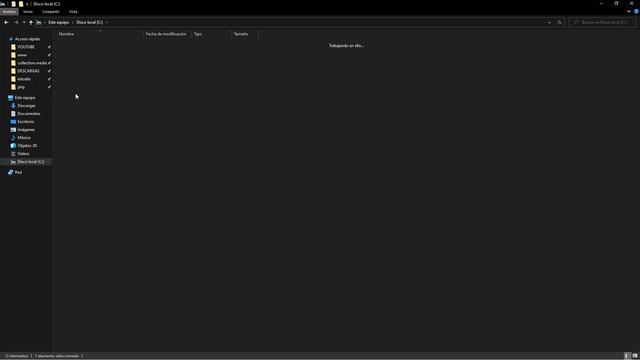Open Vídeos under Este equipo

coord(23,154)
